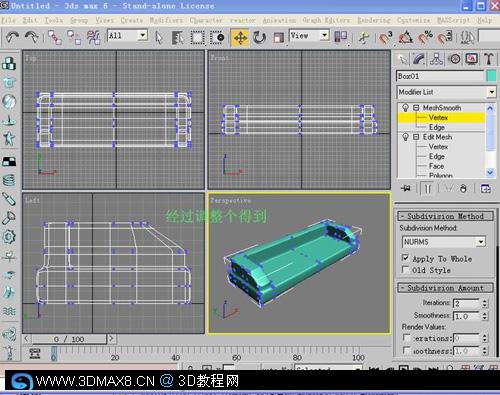Toggle the Show End Result button
This screenshot has height=395, width=500.
pos(428,189)
